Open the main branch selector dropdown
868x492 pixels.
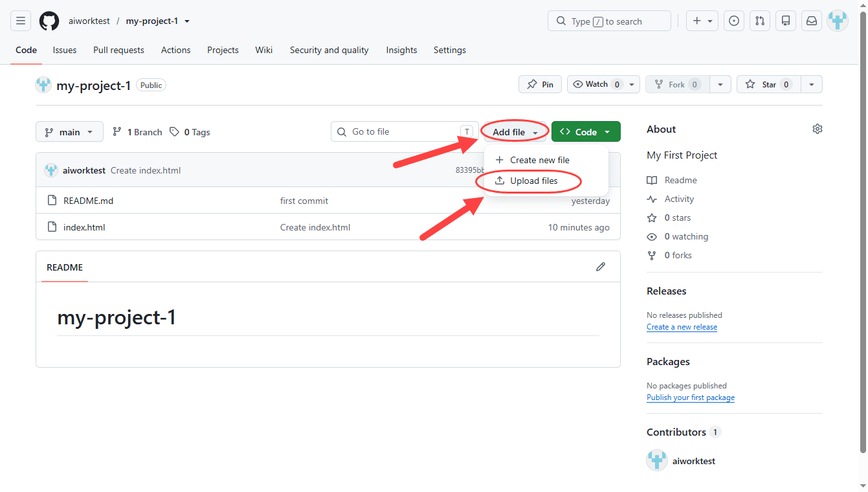pos(69,132)
